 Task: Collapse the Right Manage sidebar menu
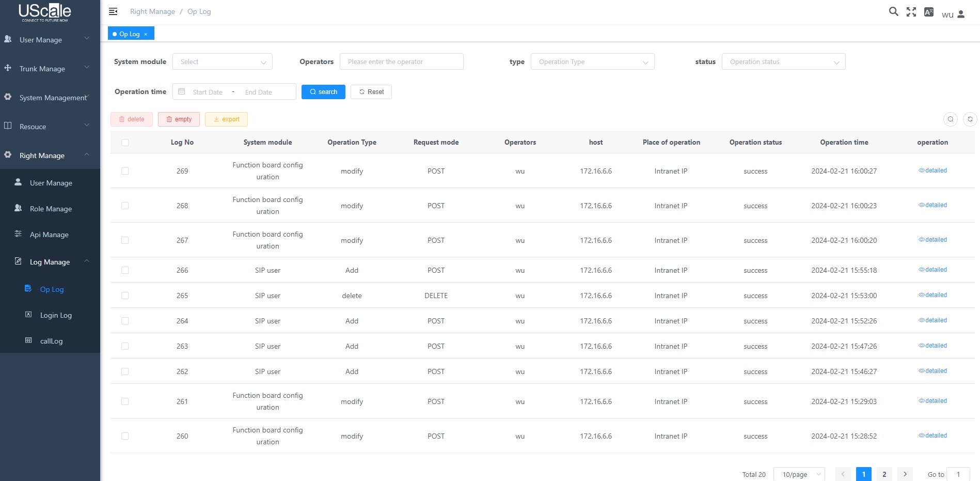pyautogui.click(x=50, y=156)
